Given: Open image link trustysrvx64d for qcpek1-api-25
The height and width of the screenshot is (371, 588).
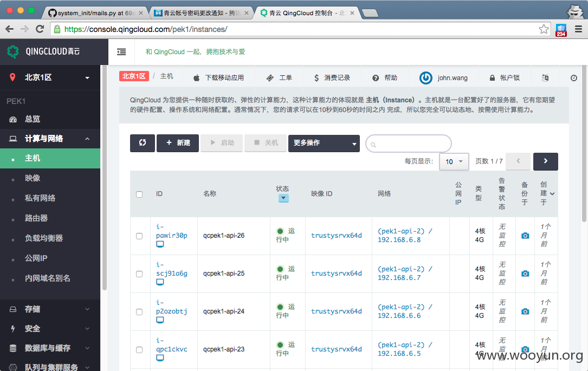Looking at the screenshot, I should coord(337,273).
